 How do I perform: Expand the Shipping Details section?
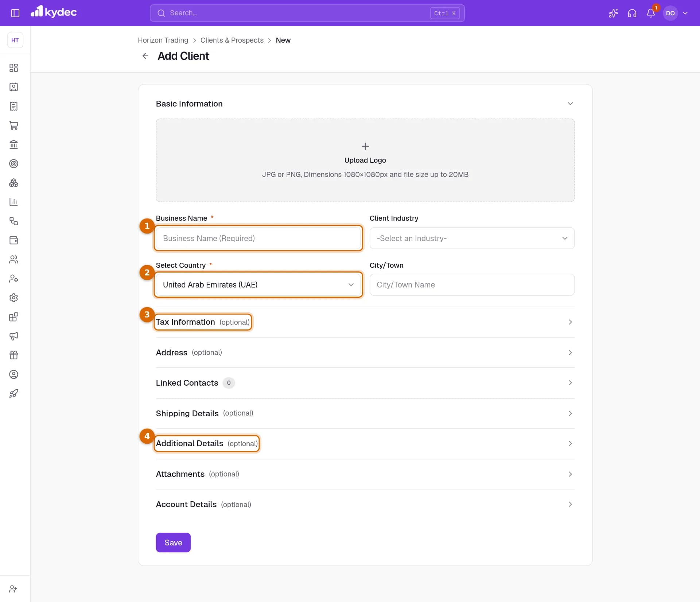365,413
